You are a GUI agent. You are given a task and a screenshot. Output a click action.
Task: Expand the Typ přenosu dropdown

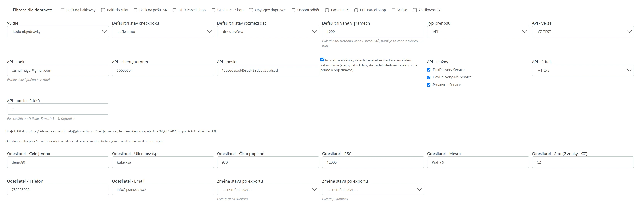(478, 32)
